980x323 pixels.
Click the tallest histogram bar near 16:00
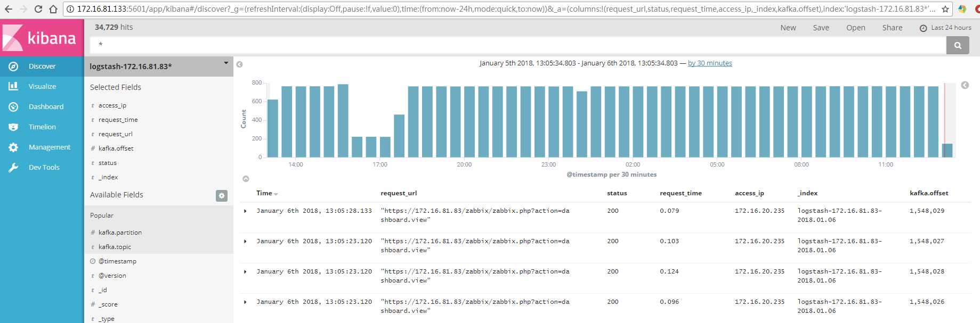(x=343, y=121)
